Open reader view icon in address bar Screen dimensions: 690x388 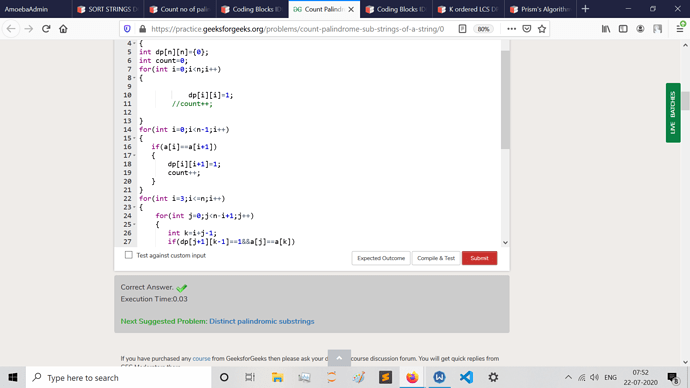coord(462,29)
